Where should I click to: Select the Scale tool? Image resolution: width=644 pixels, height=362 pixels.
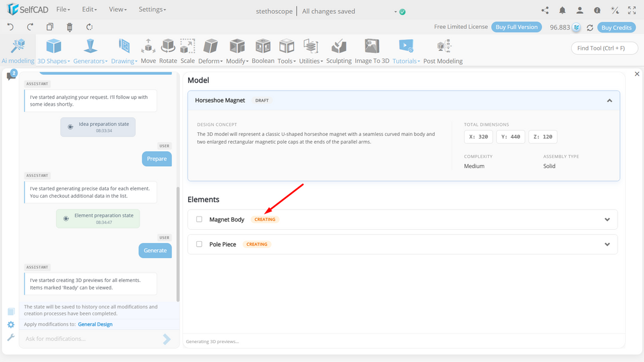tap(187, 51)
